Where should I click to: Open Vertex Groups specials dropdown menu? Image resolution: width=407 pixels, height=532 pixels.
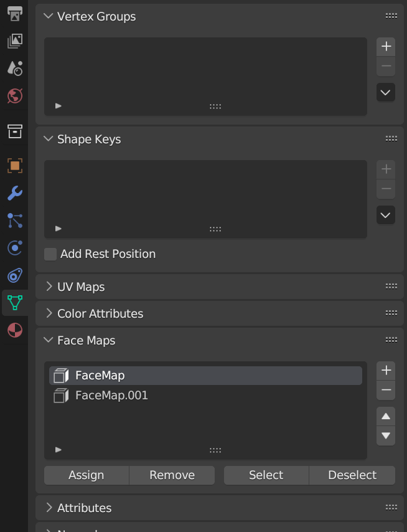[386, 93]
